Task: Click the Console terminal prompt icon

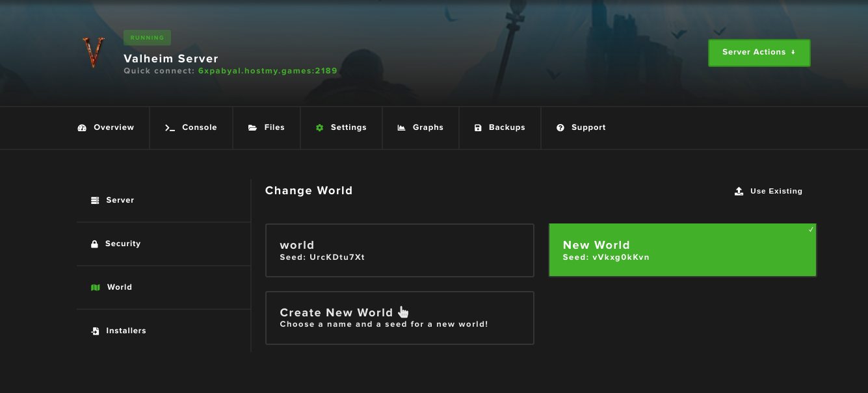Action: pyautogui.click(x=170, y=128)
